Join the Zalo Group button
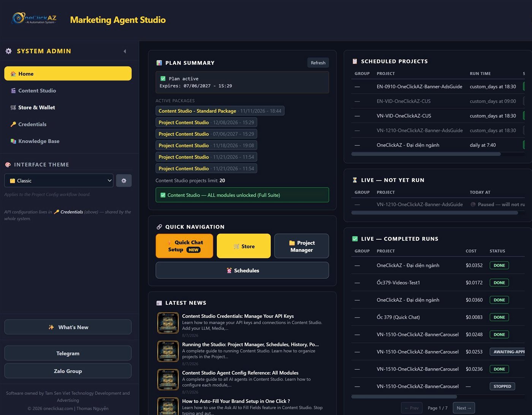The height and width of the screenshot is (415, 532). (68, 371)
